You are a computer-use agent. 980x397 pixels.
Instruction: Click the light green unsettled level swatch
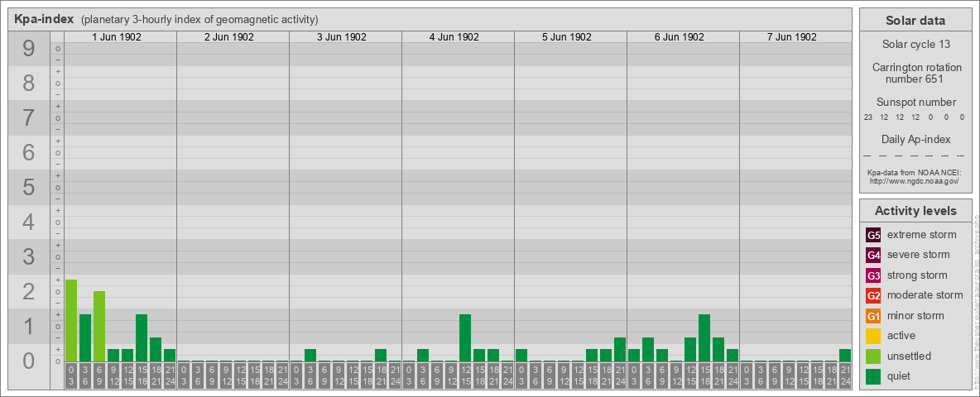(873, 356)
